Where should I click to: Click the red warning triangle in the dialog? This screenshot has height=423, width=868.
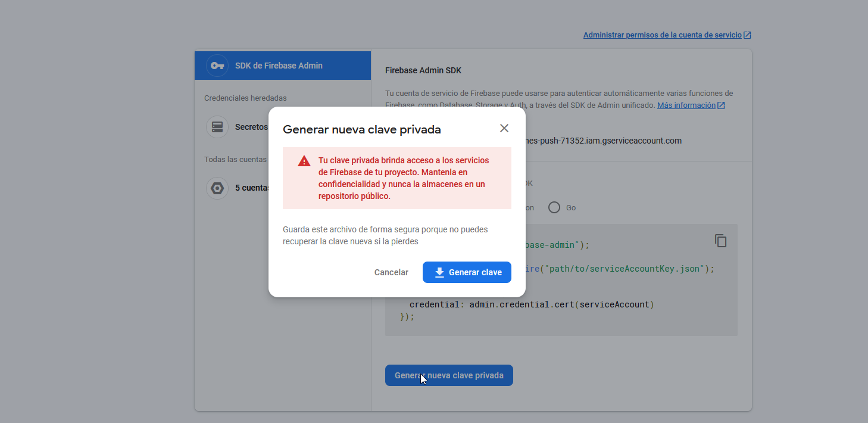click(x=304, y=160)
